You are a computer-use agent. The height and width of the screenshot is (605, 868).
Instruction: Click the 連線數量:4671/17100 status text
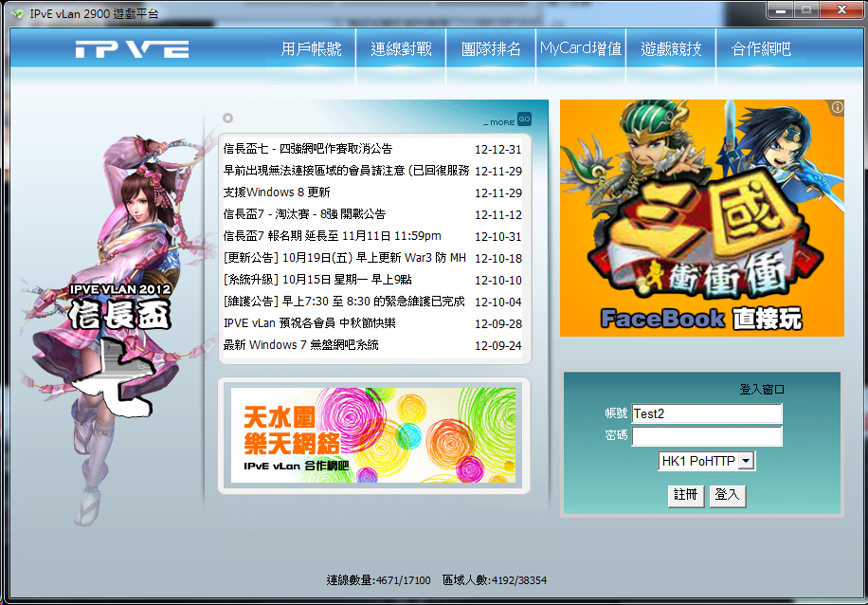pos(379,580)
